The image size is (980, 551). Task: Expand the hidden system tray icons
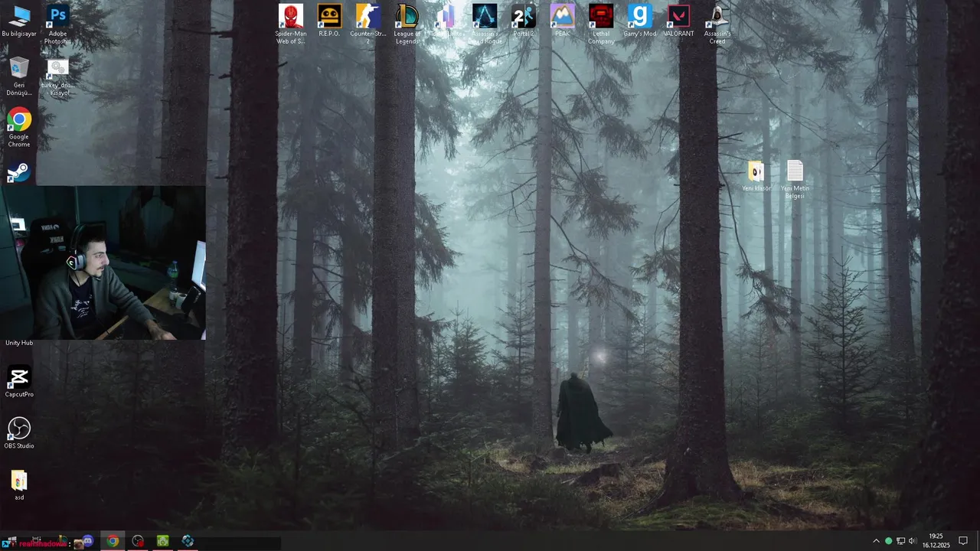point(876,541)
